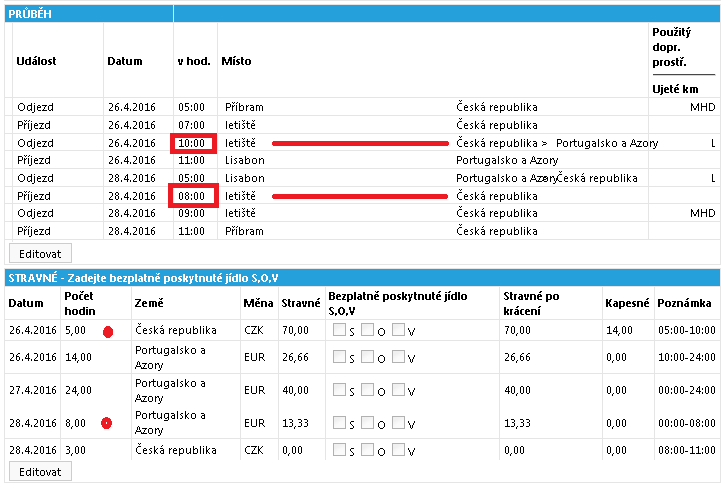Select the 24,00 hours value
This screenshot has width=725, height=489.
click(78, 390)
